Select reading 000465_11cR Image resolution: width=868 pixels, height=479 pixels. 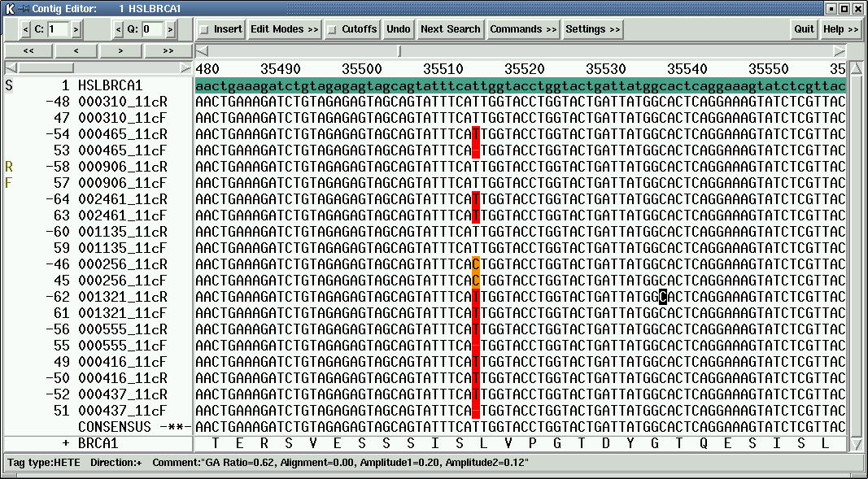[x=122, y=134]
